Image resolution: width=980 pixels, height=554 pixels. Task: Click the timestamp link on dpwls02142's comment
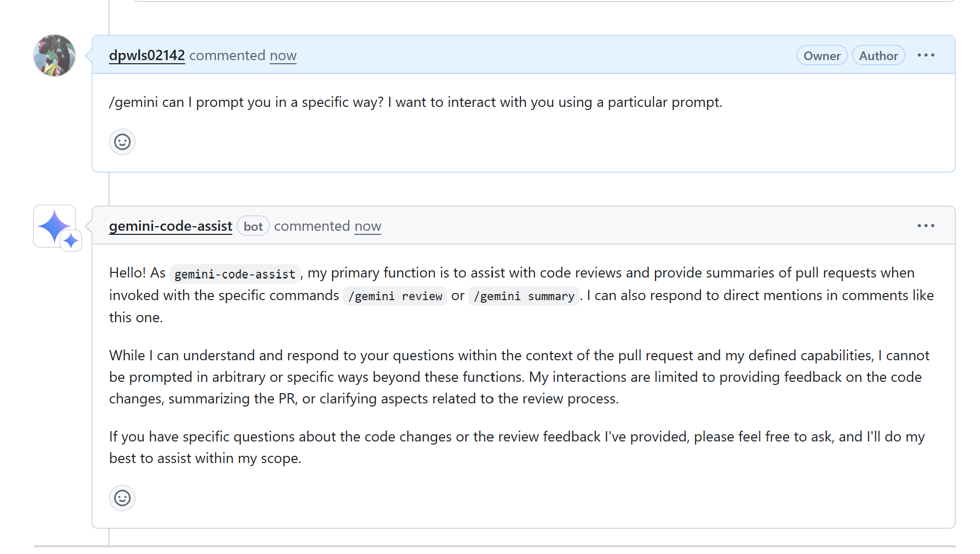[x=283, y=56]
